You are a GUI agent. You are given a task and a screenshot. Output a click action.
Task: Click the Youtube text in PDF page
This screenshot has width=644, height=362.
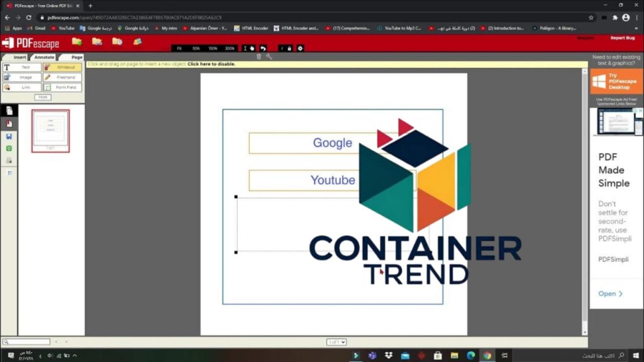[333, 180]
